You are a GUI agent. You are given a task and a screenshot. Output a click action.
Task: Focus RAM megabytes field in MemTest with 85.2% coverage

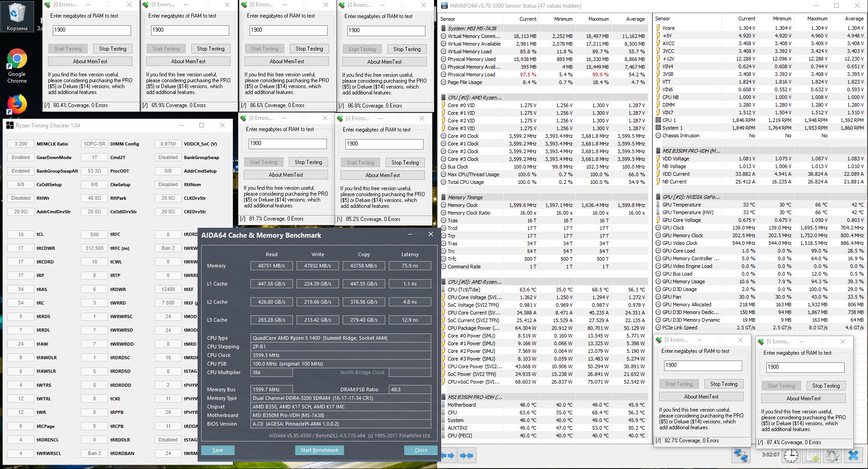(384, 144)
